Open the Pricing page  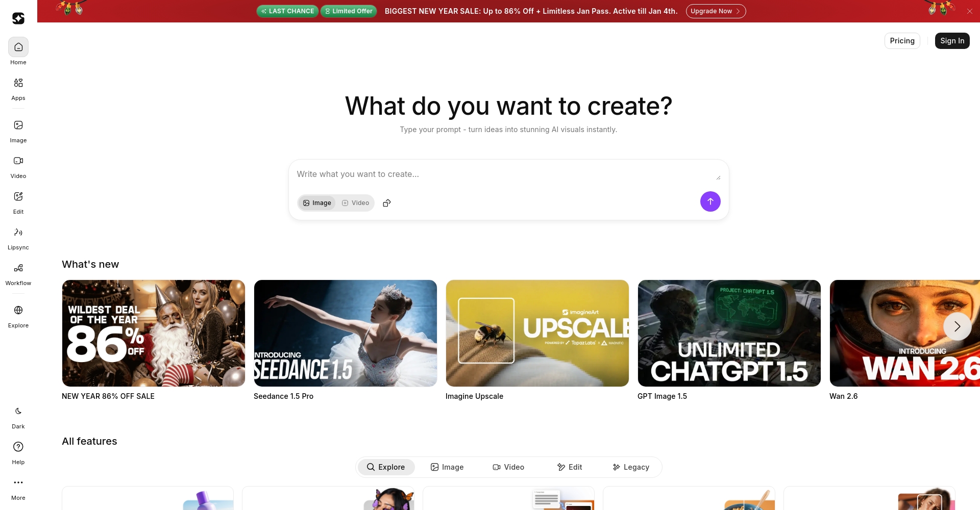(902, 41)
